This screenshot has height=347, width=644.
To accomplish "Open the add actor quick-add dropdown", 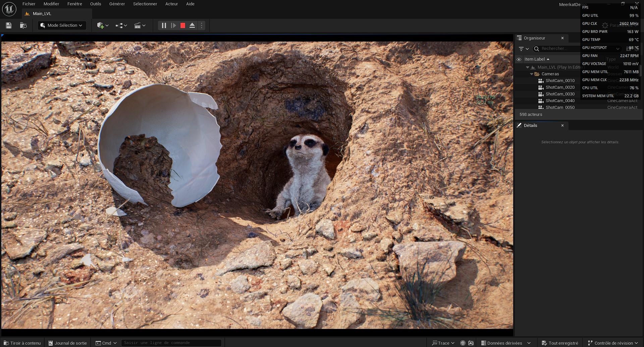I will [x=103, y=25].
